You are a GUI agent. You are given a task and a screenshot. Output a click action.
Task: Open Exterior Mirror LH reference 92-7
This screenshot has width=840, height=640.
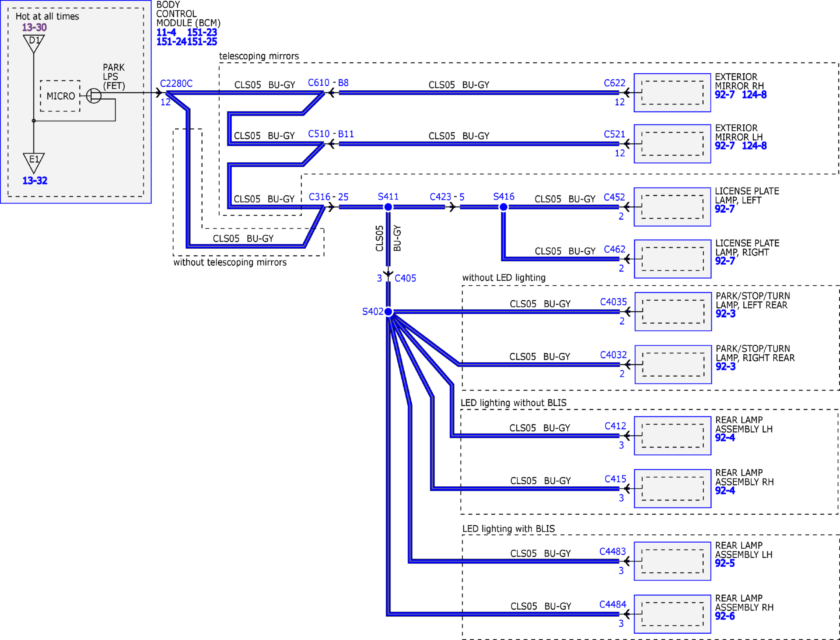coord(724,146)
